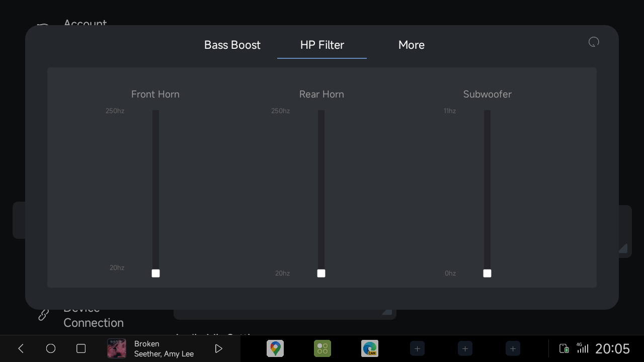Add a shortcut in the last empty dock slot
Viewport: 644px width, 362px height.
(513, 348)
